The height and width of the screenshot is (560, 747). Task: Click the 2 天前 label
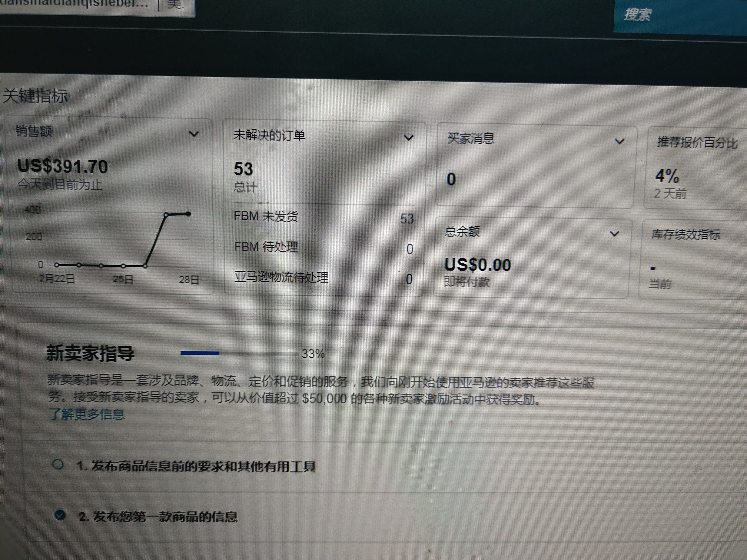[x=670, y=193]
